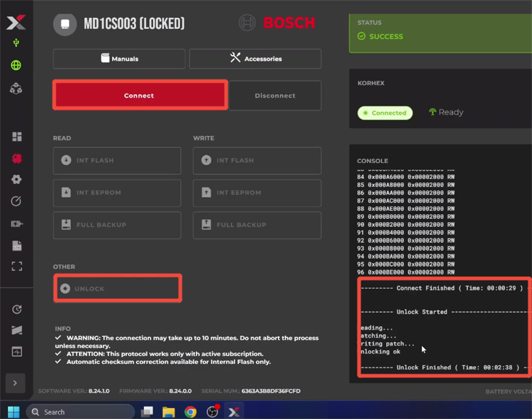532x419 pixels.
Task: Open OBS Studio from the taskbar
Action: (x=213, y=411)
